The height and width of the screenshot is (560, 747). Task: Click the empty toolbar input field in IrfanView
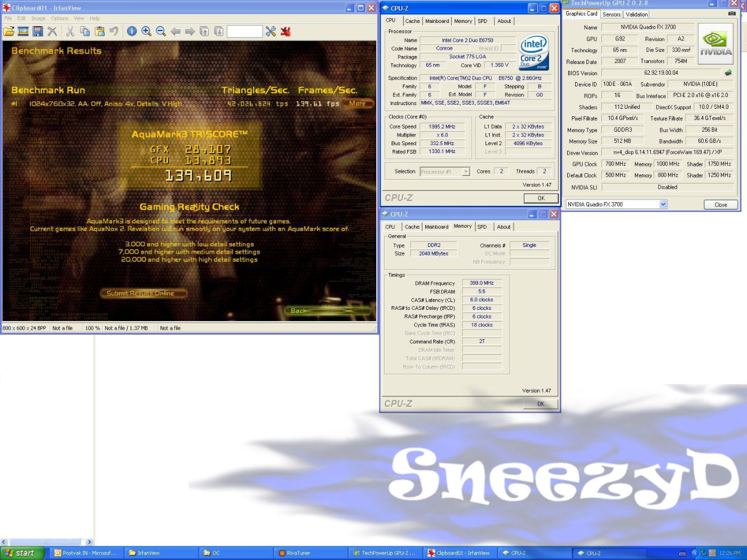point(244,32)
